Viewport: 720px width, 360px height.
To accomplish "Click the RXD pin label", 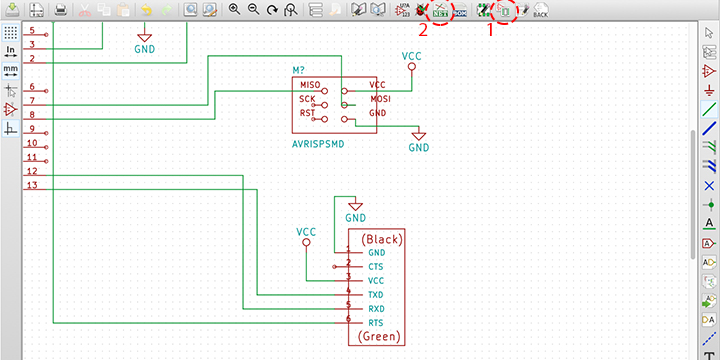I will 376,308.
